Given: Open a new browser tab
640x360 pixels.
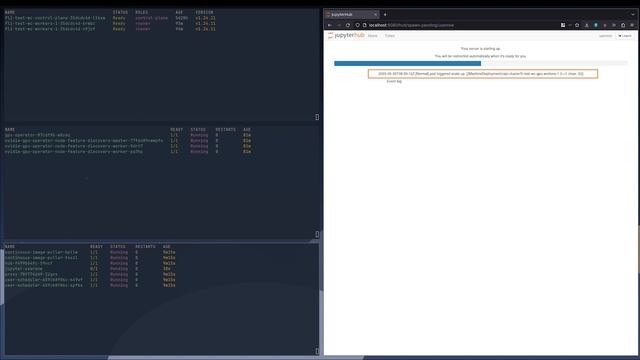Looking at the screenshot, I should point(385,15).
